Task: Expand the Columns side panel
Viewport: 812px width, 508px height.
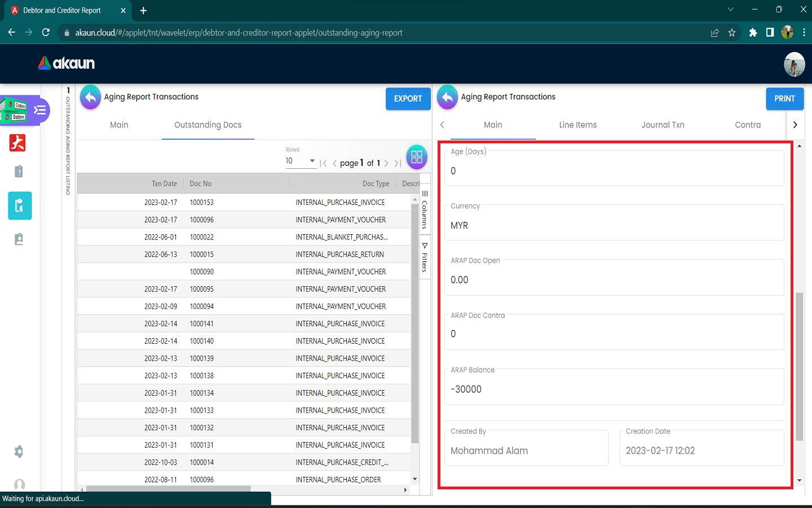Action: click(425, 210)
